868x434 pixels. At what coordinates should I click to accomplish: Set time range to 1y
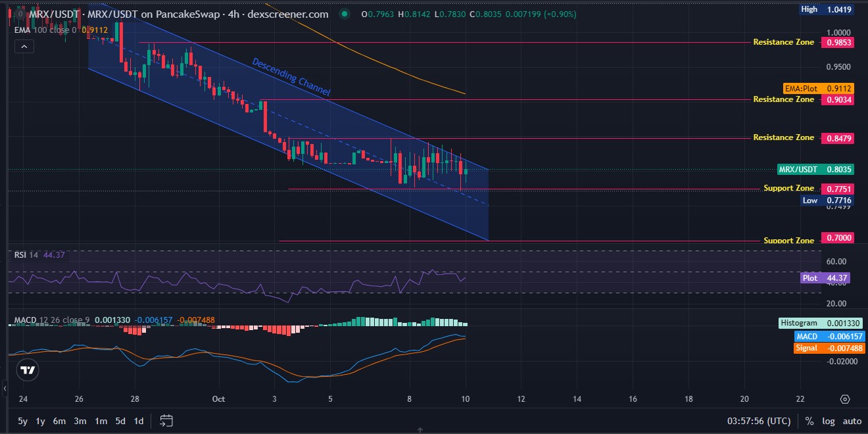[41, 421]
